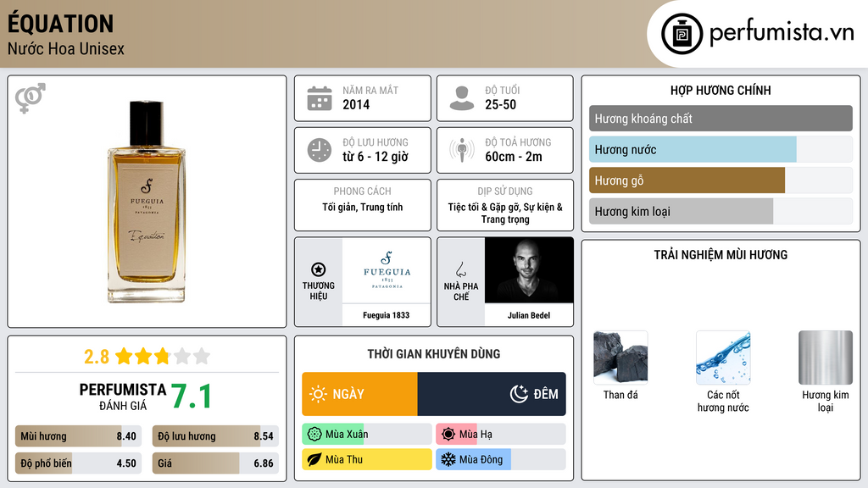This screenshot has height=488, width=868.
Task: Open the Julian Bedel perfumer photo
Action: tap(529, 270)
